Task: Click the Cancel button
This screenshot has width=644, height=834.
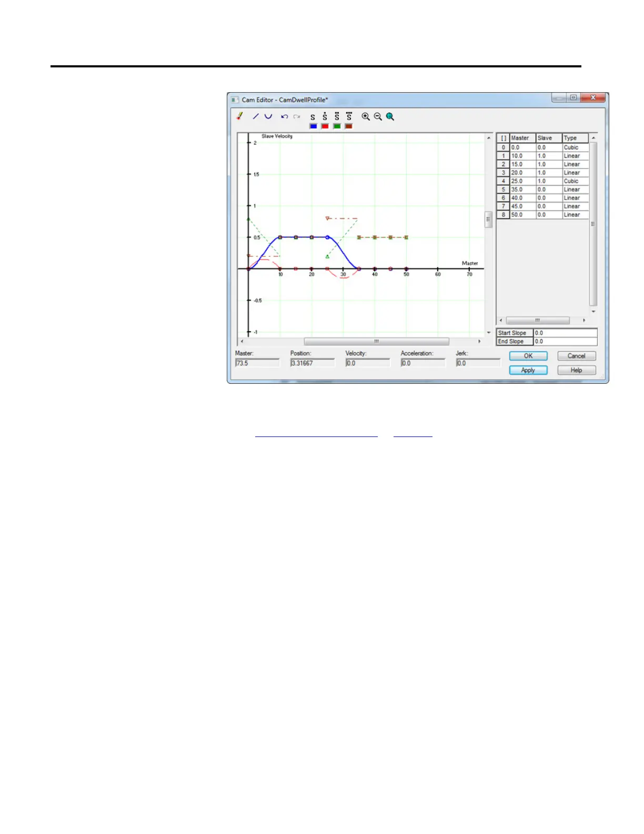Action: coord(577,356)
